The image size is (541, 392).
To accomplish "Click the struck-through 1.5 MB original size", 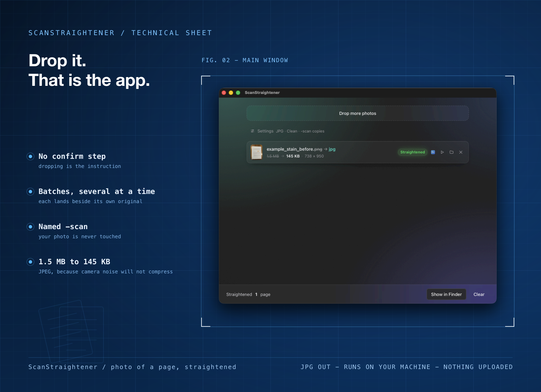I will pos(273,156).
